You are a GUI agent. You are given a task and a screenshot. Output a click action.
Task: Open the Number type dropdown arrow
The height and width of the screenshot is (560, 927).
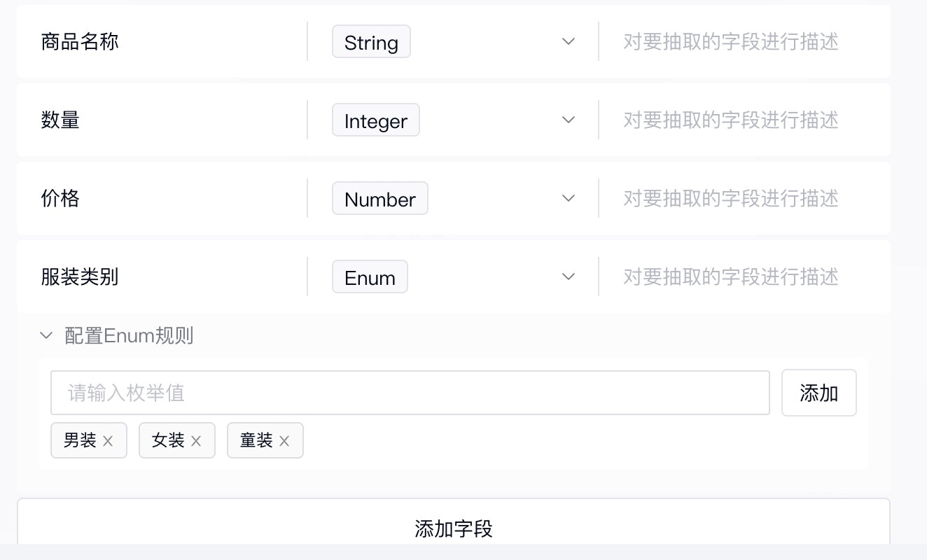point(569,199)
